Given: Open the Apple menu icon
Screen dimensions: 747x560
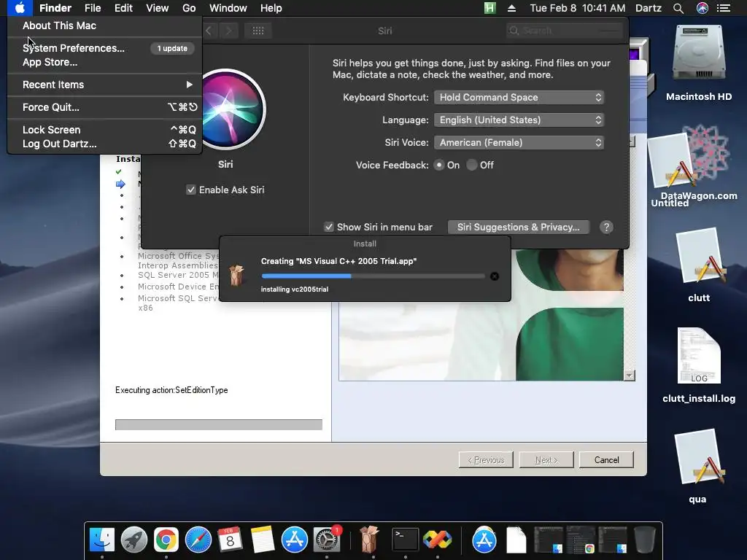Looking at the screenshot, I should click(20, 8).
